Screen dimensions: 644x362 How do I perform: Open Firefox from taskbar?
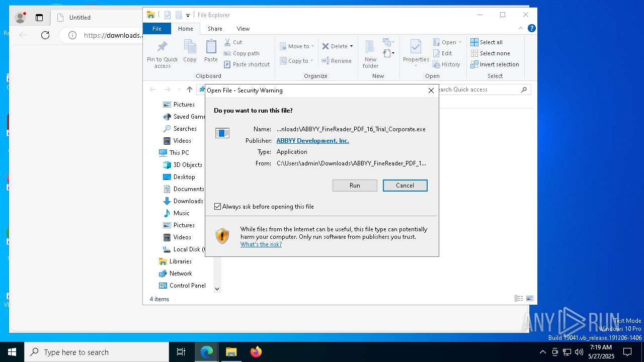(256, 352)
